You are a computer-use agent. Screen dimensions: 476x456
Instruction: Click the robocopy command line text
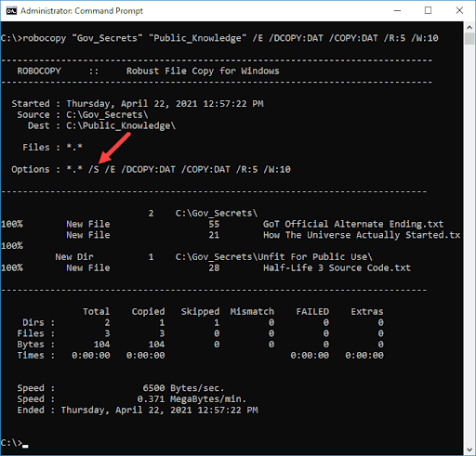click(219, 38)
